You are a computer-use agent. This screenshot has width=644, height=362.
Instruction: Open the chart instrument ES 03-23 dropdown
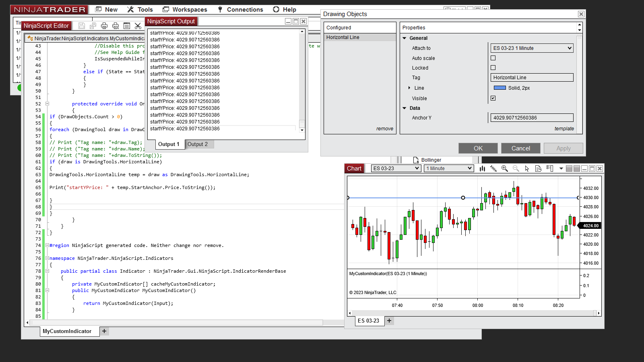pyautogui.click(x=396, y=169)
